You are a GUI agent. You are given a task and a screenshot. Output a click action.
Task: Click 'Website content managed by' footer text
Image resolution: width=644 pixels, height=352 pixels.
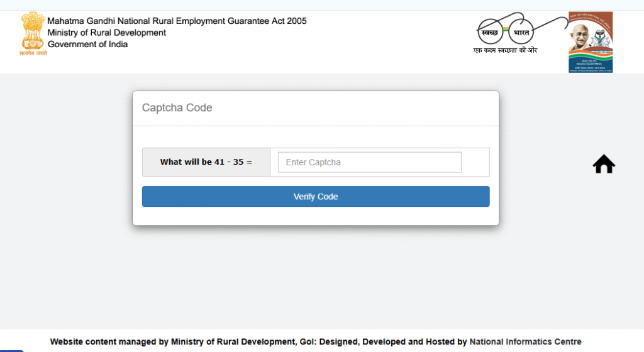[110, 342]
